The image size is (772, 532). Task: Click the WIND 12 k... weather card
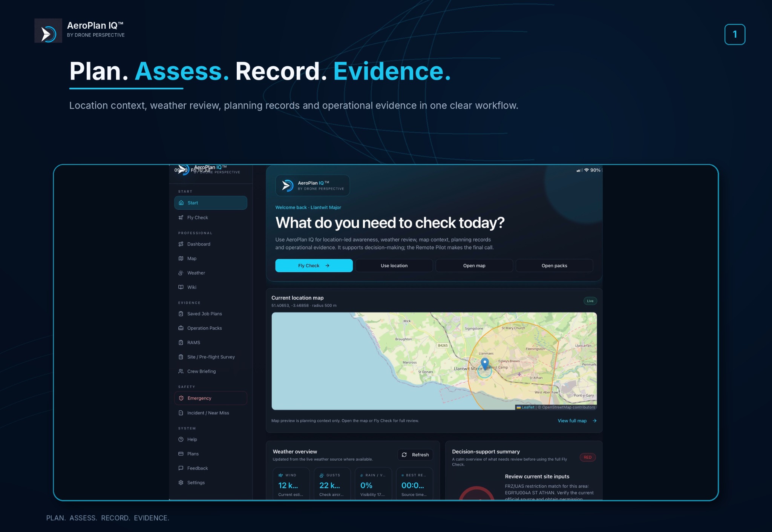coord(291,484)
